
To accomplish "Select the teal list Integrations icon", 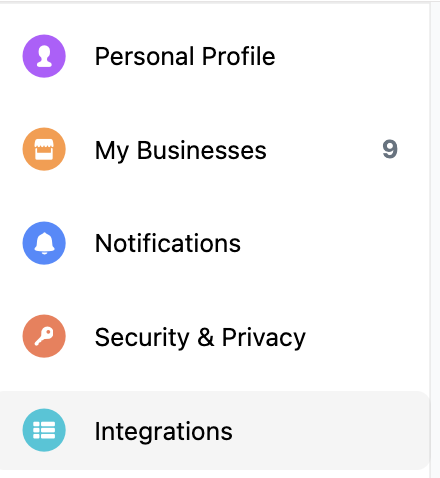I will [44, 430].
